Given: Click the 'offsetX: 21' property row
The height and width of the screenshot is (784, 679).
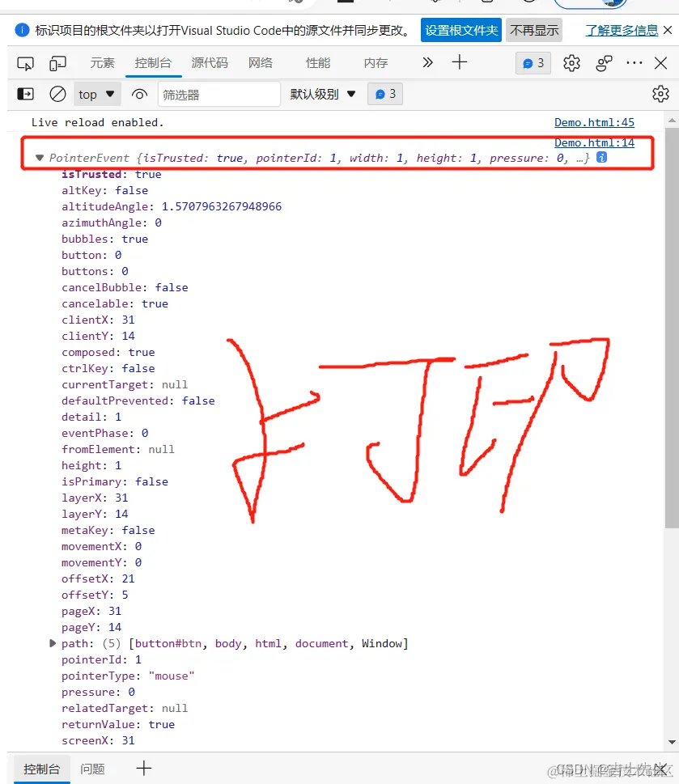Looking at the screenshot, I should click(98, 579).
